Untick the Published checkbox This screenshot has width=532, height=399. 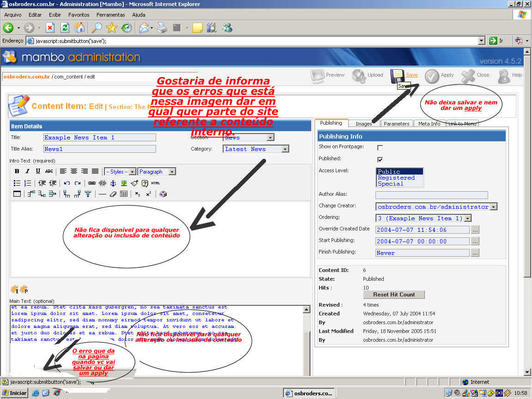pyautogui.click(x=380, y=159)
